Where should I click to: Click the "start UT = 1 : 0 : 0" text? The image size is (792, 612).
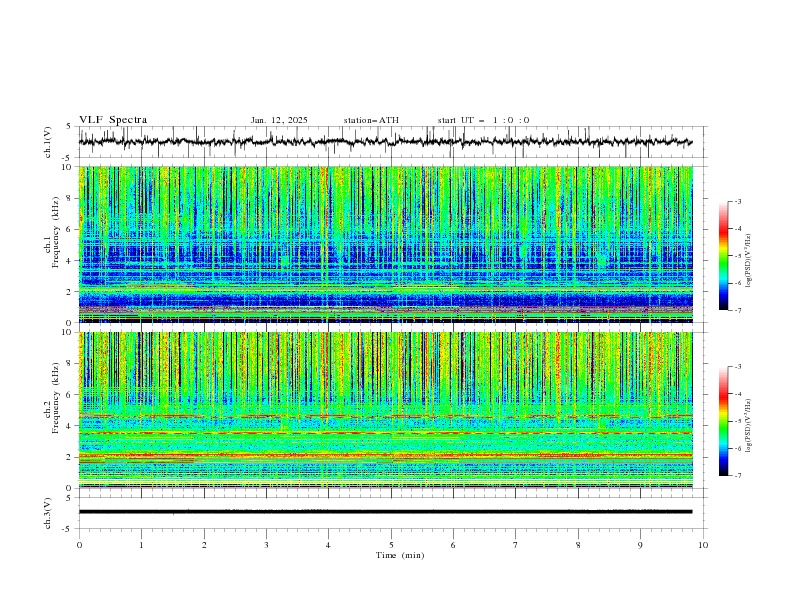click(483, 120)
